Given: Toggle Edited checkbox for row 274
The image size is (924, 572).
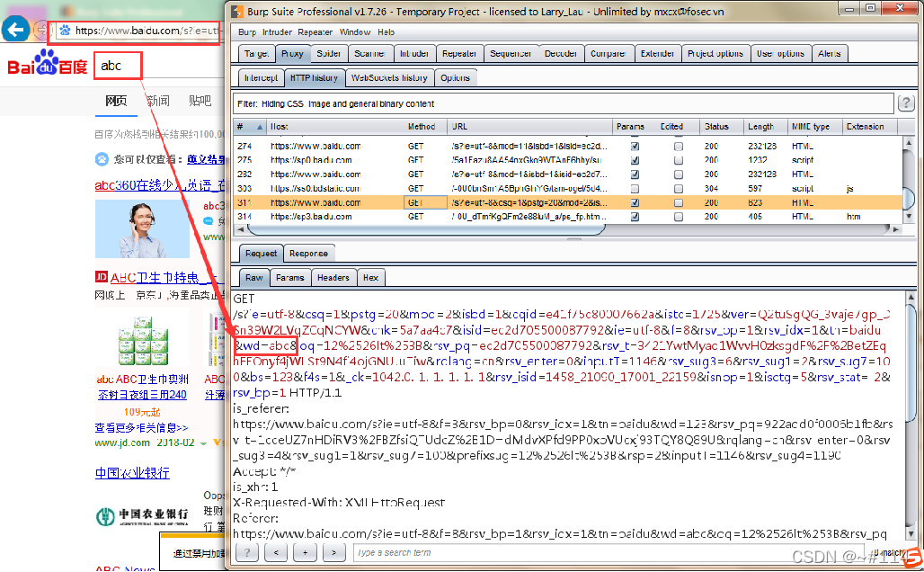Looking at the screenshot, I should (x=679, y=146).
